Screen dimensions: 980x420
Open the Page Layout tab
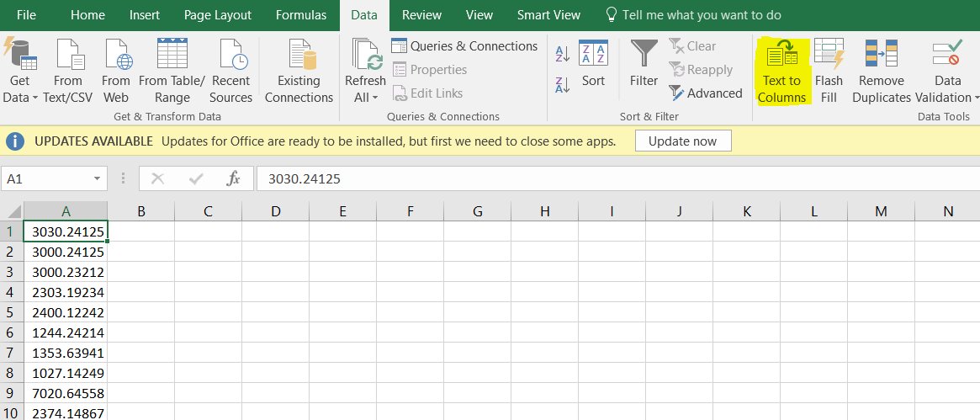click(218, 15)
